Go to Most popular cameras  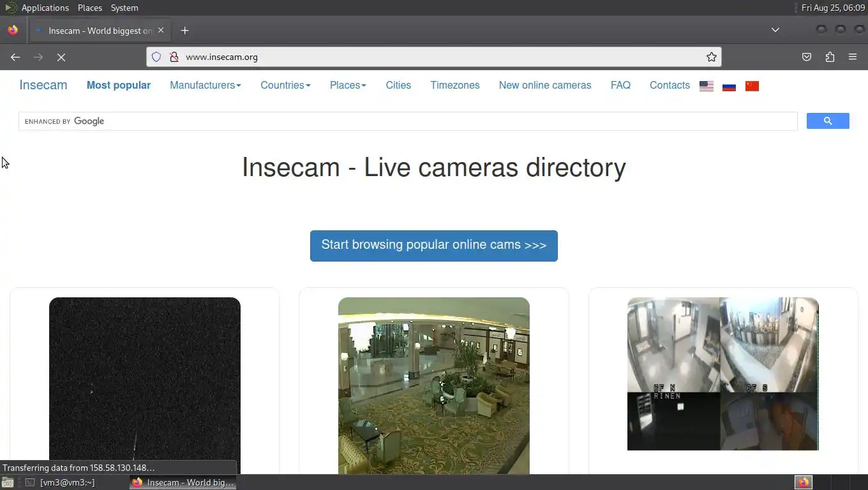pos(119,85)
